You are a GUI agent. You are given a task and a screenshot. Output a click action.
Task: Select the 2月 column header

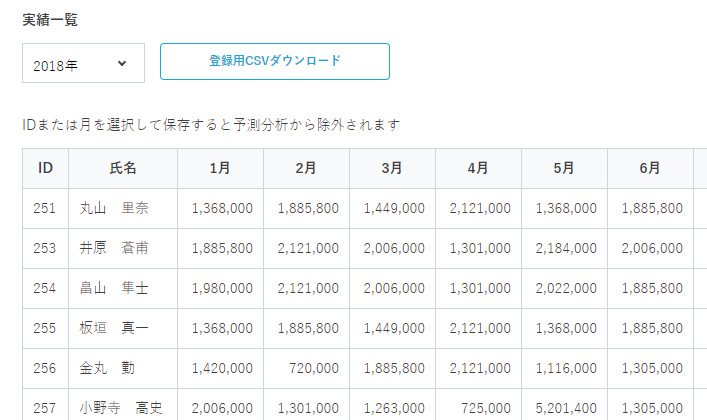click(306, 168)
